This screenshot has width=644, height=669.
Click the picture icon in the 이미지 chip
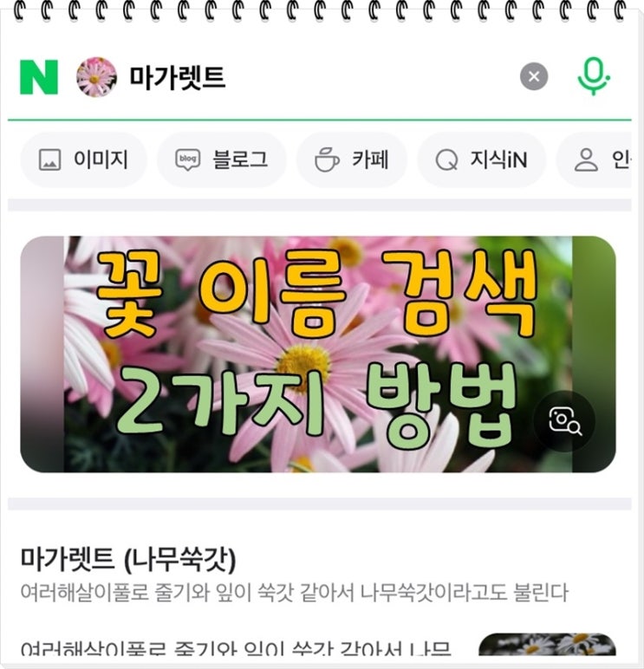click(x=50, y=160)
